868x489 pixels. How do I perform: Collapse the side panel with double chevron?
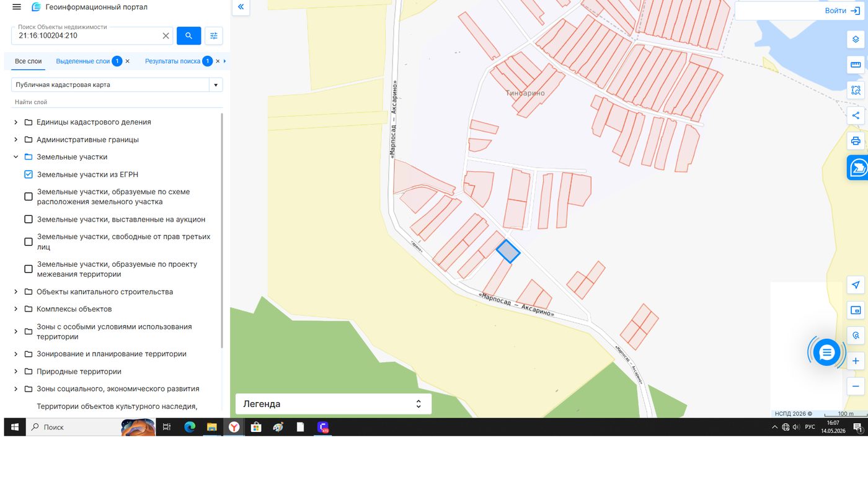tap(241, 7)
